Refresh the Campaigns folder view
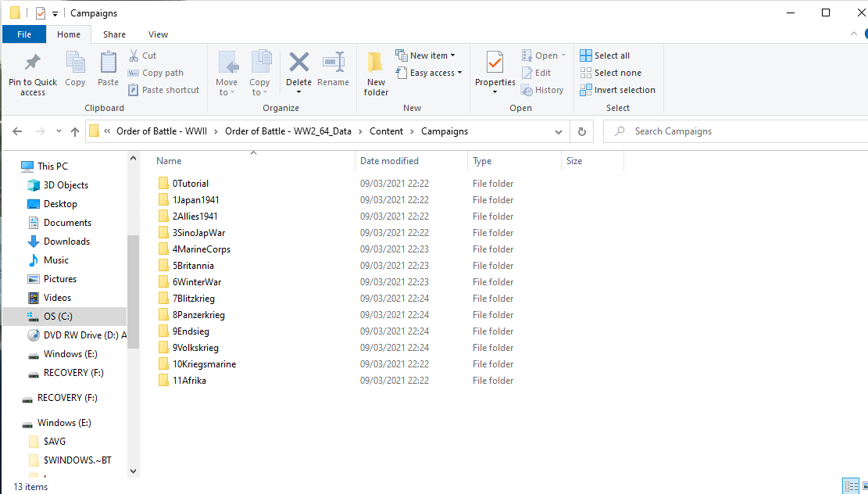The width and height of the screenshot is (868, 494). [582, 131]
